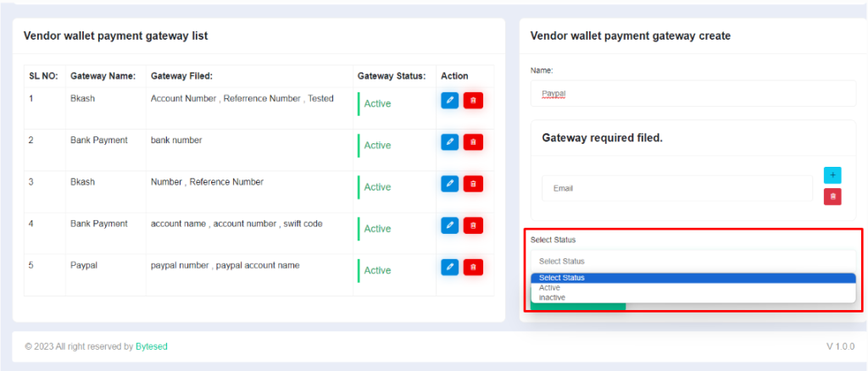The image size is (868, 371).
Task: Click Active status of Paypal row 5
Action: 377,270
